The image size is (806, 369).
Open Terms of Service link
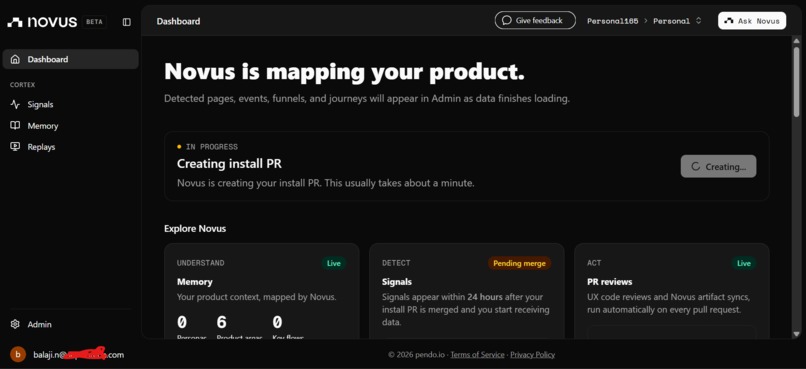coord(477,355)
